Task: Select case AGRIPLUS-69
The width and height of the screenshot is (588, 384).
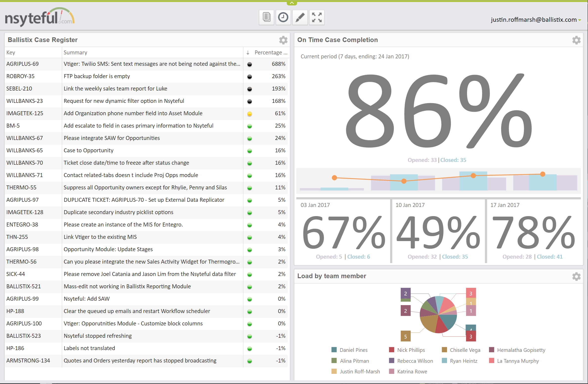Action: (x=23, y=64)
